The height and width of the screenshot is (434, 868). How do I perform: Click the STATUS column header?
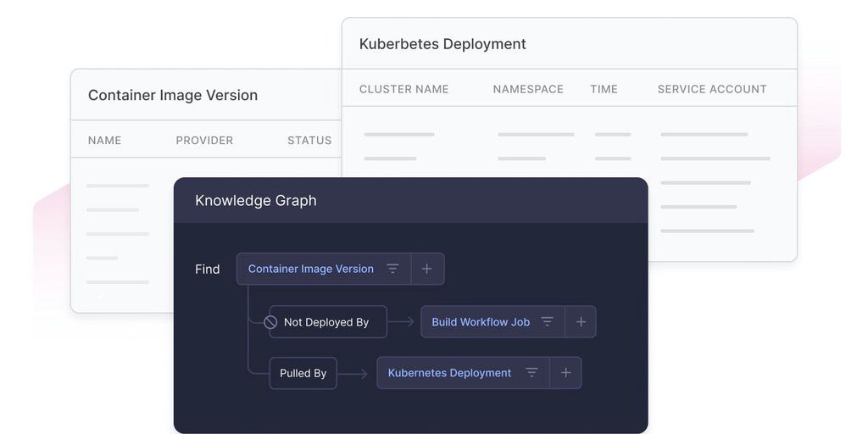[309, 141]
